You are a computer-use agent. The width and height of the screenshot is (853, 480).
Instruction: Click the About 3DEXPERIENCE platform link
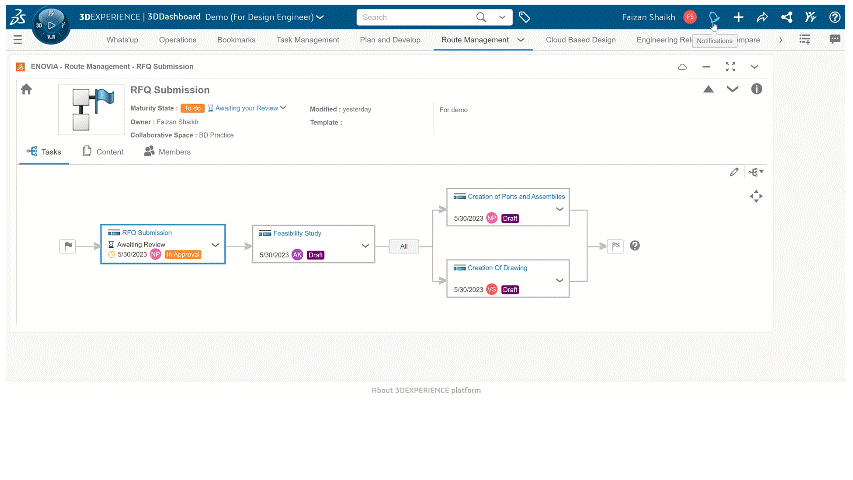click(x=426, y=390)
